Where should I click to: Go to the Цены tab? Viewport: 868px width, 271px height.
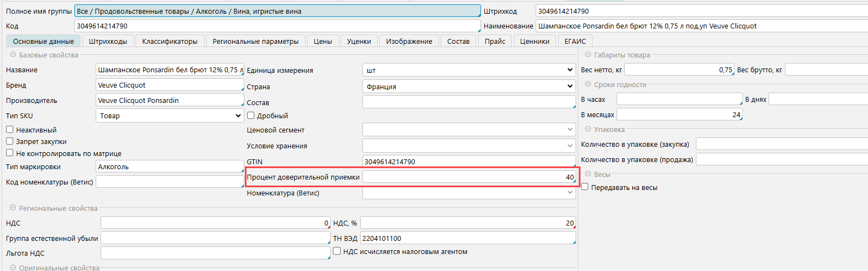coord(322,41)
